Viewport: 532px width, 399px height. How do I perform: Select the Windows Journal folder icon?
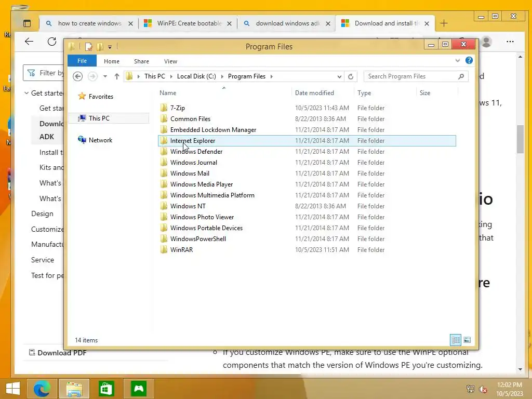tap(164, 162)
